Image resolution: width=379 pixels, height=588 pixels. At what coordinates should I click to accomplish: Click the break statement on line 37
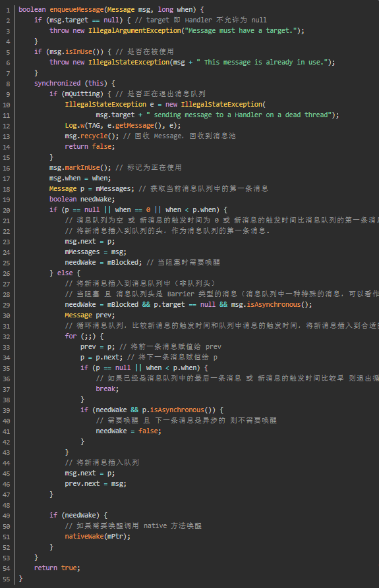[x=107, y=388]
